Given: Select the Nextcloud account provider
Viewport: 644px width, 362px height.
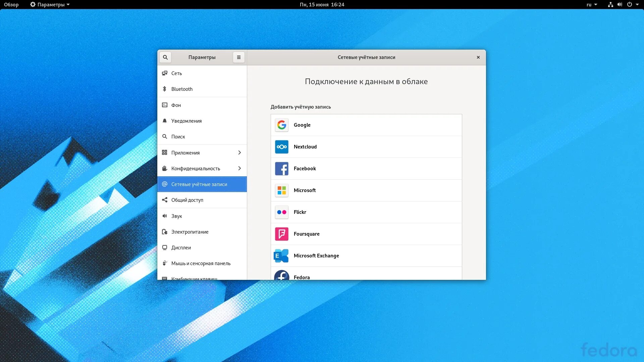Looking at the screenshot, I should click(366, 147).
